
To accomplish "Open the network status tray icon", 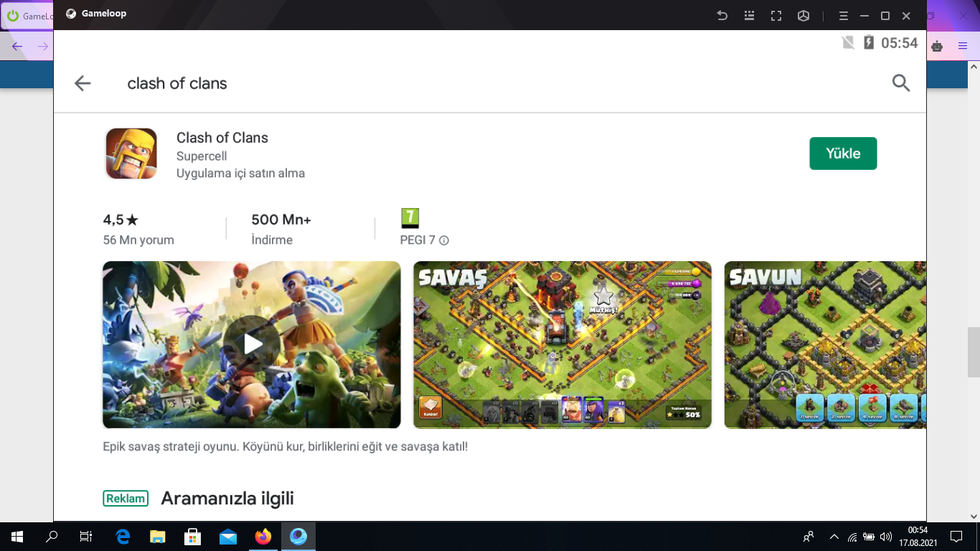I will (x=852, y=537).
